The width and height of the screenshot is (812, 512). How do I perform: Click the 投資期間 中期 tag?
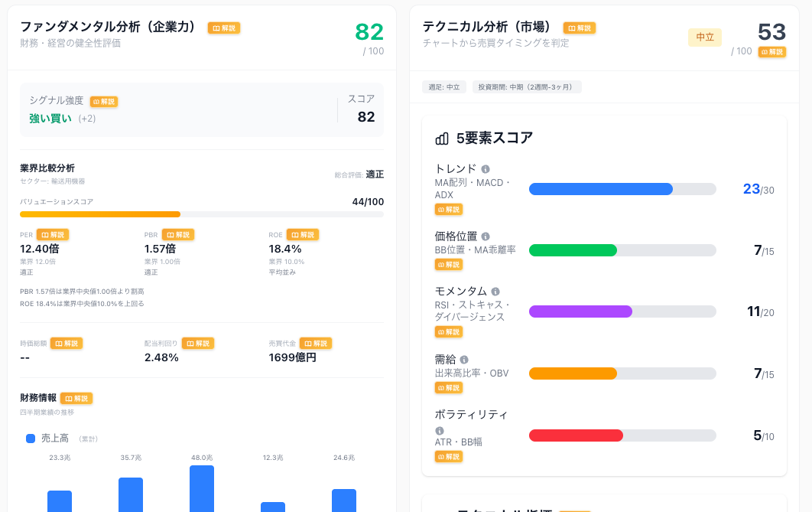527,87
